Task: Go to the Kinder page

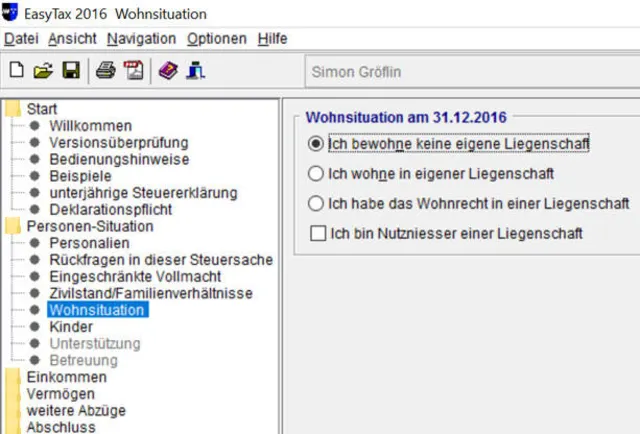Action: pyautogui.click(x=71, y=327)
